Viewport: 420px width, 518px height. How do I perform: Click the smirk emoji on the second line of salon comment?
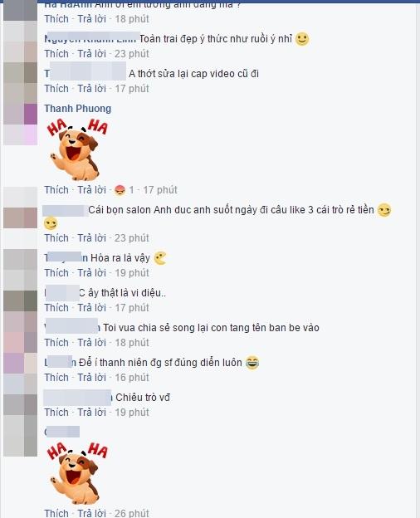[51, 223]
